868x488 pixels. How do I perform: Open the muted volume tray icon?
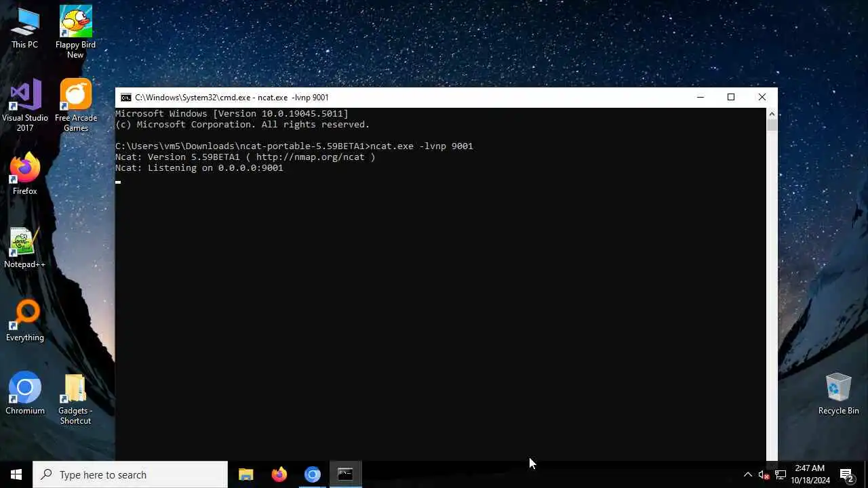pyautogui.click(x=764, y=474)
